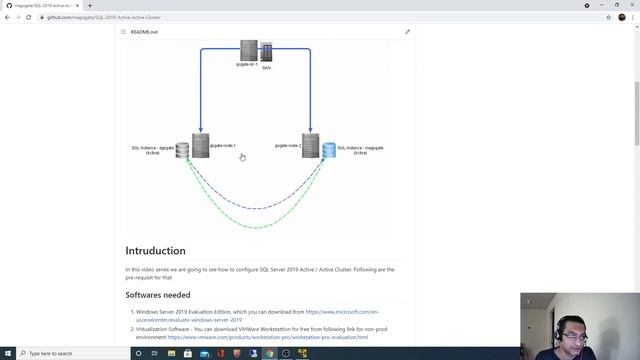
Task: Open the blue app icon left of Chrome
Action: pos(253,353)
